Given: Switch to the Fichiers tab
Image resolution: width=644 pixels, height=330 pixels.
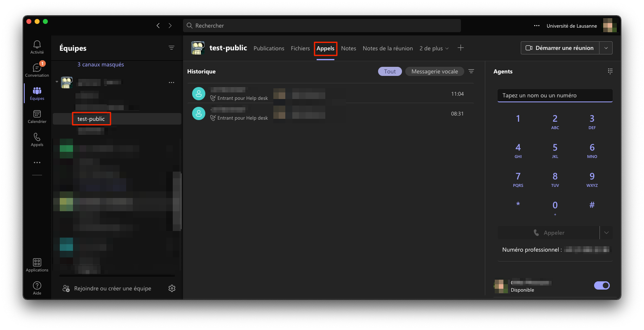Looking at the screenshot, I should [300, 48].
